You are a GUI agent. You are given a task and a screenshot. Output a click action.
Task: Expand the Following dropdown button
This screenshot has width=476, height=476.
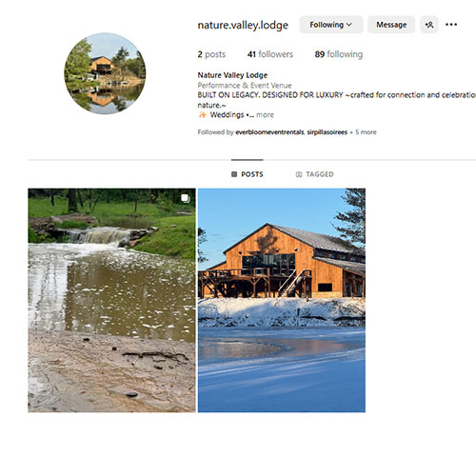[331, 25]
